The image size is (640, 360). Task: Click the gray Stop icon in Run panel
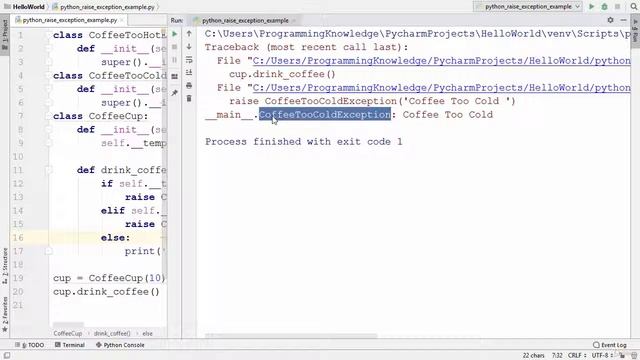click(x=175, y=47)
